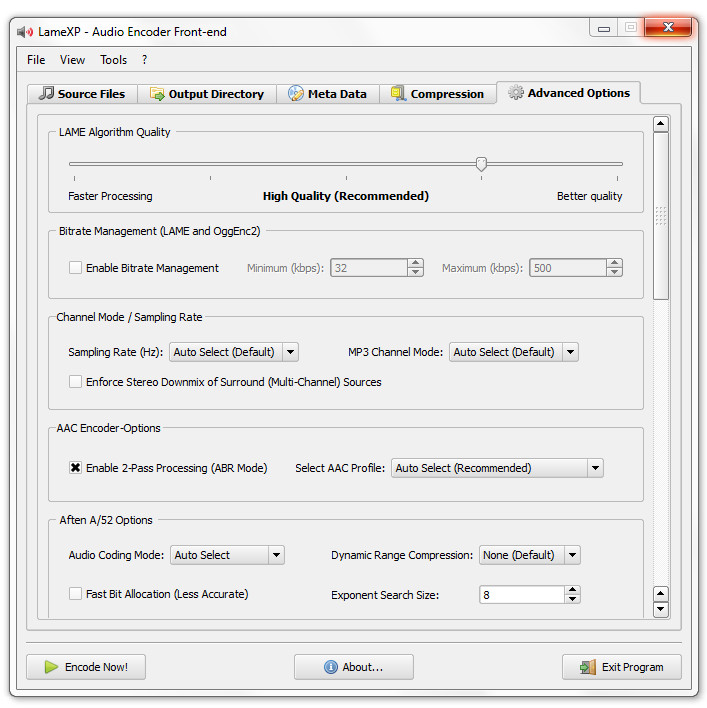Switch to the Meta Data tab
Image resolution: width=707 pixels, height=708 pixels.
pos(328,93)
